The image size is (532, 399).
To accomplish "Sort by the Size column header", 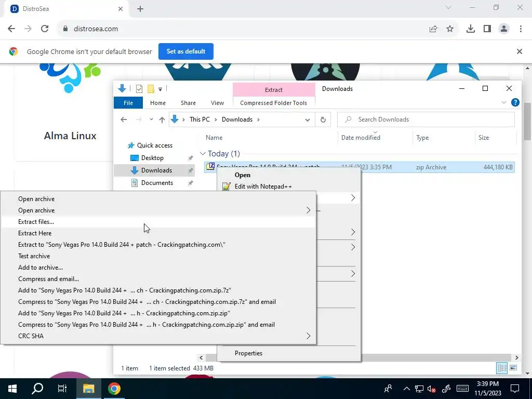I will pyautogui.click(x=484, y=138).
